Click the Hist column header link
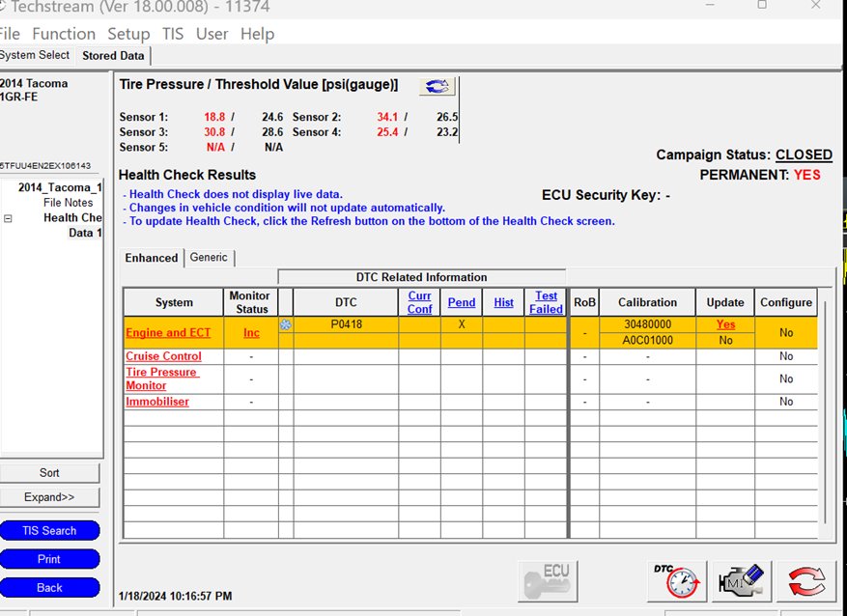The width and height of the screenshot is (847, 616). [503, 302]
